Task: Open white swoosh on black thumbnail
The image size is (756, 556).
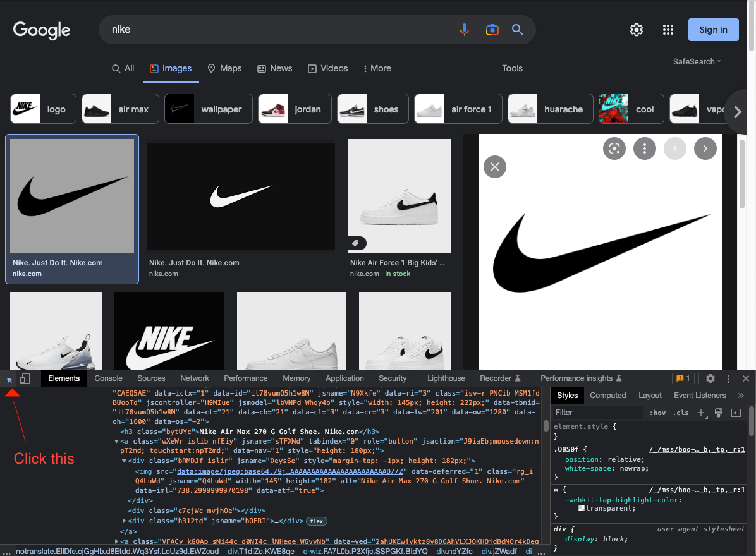Action: [x=241, y=196]
